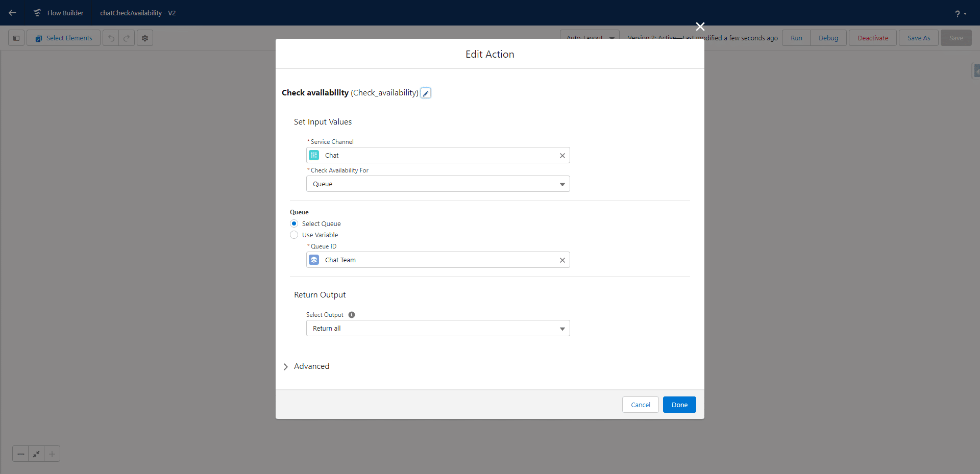
Task: Click the Chat Team queue icon
Action: pyautogui.click(x=314, y=260)
